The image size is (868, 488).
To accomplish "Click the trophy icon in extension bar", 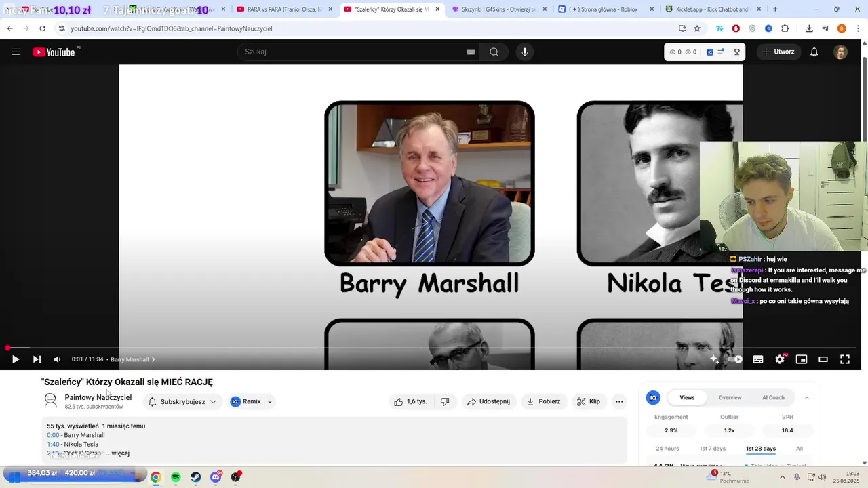I will pyautogui.click(x=736, y=52).
